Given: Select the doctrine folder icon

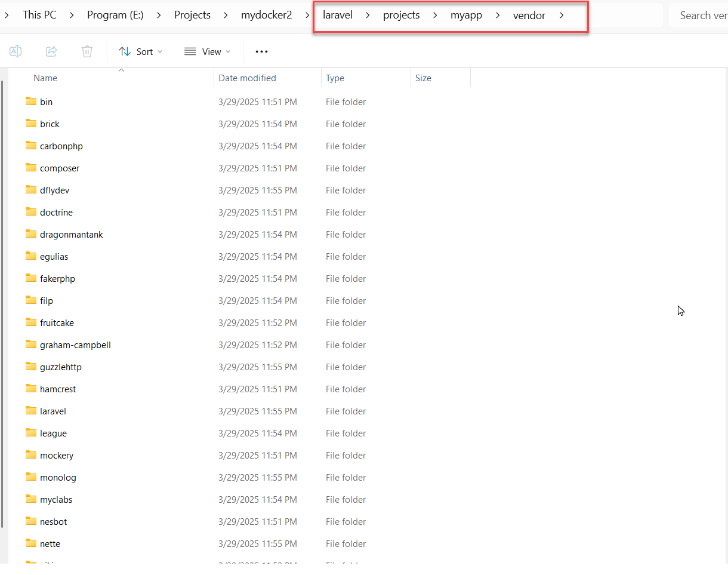Looking at the screenshot, I should [31, 212].
